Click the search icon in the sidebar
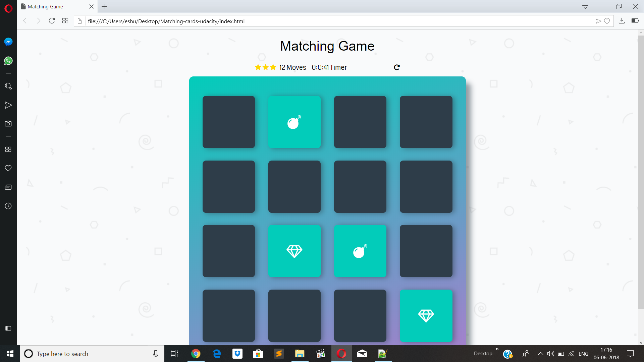This screenshot has height=362, width=644. [x=8, y=86]
